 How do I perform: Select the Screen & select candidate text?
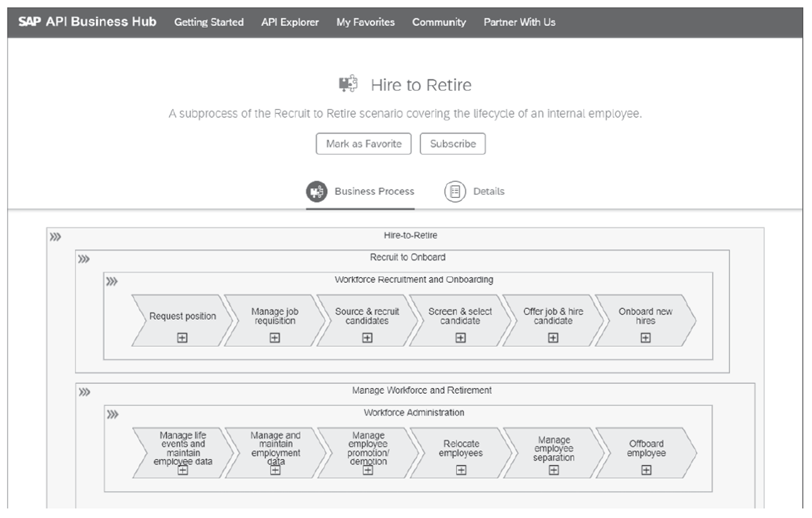460,316
